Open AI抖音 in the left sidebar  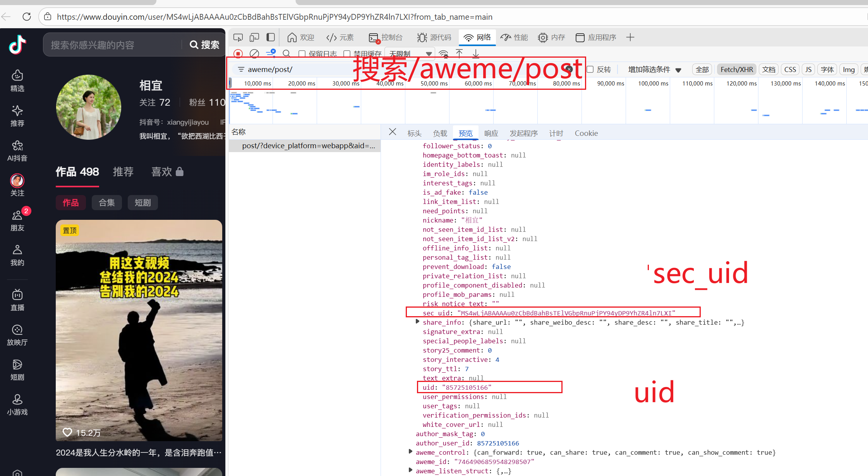coord(17,150)
